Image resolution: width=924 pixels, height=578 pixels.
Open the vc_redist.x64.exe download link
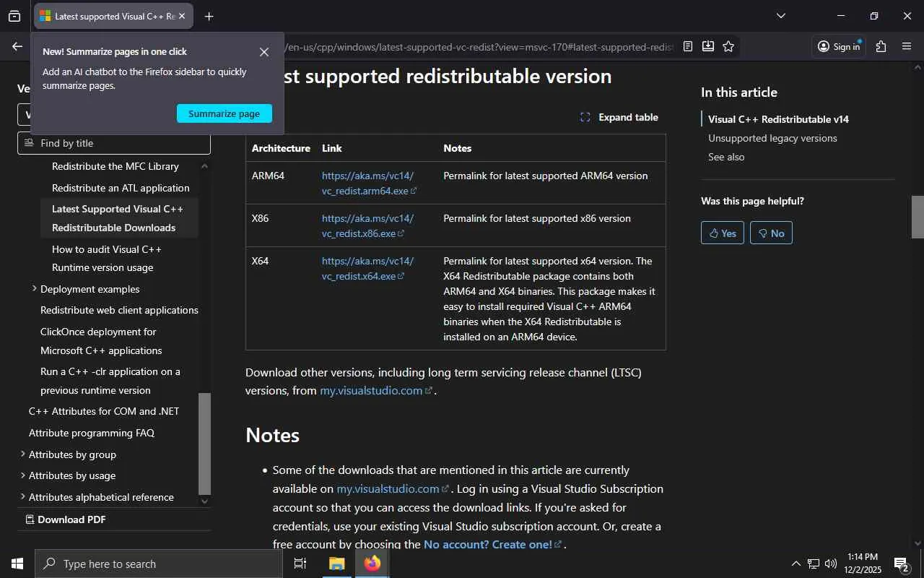click(x=367, y=269)
